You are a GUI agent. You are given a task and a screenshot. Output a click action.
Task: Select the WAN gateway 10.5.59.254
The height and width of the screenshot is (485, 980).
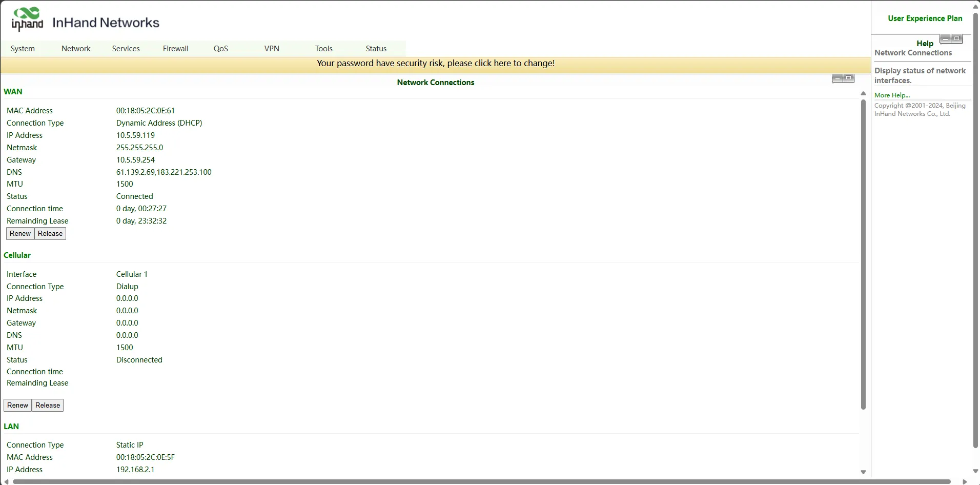pyautogui.click(x=135, y=160)
